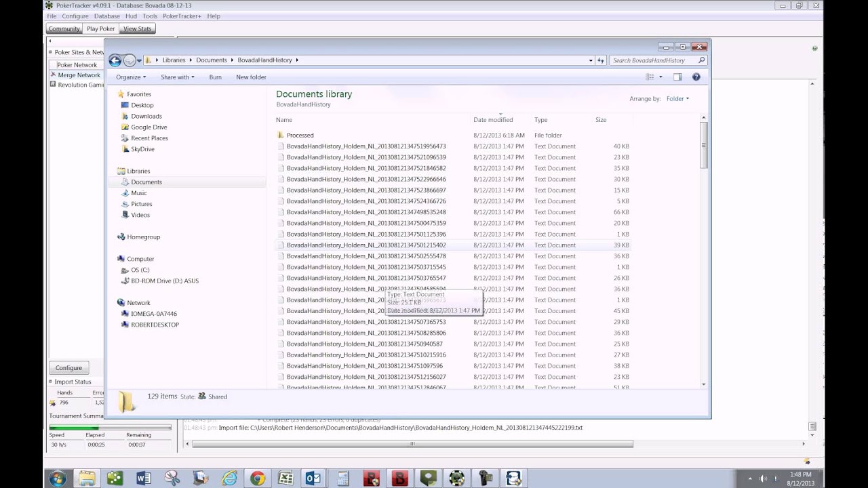Viewport: 868px width, 488px height.
Task: Switch to the Community tab in PokerTracker
Action: click(64, 28)
